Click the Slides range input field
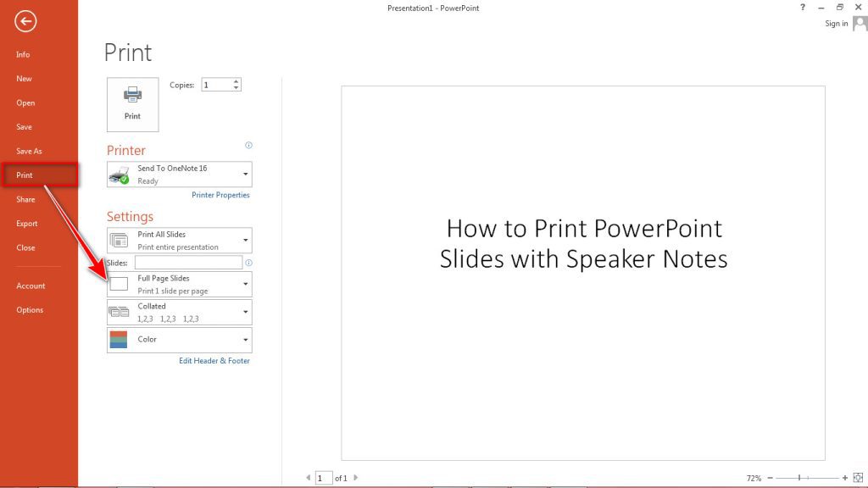Image resolution: width=868 pixels, height=488 pixels. (x=186, y=262)
